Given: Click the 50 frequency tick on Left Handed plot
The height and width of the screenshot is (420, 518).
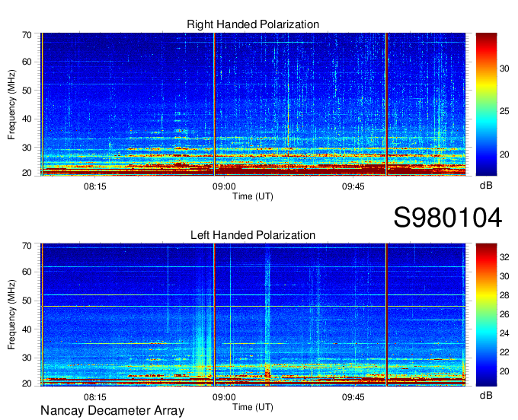Looking at the screenshot, I should tap(27, 301).
